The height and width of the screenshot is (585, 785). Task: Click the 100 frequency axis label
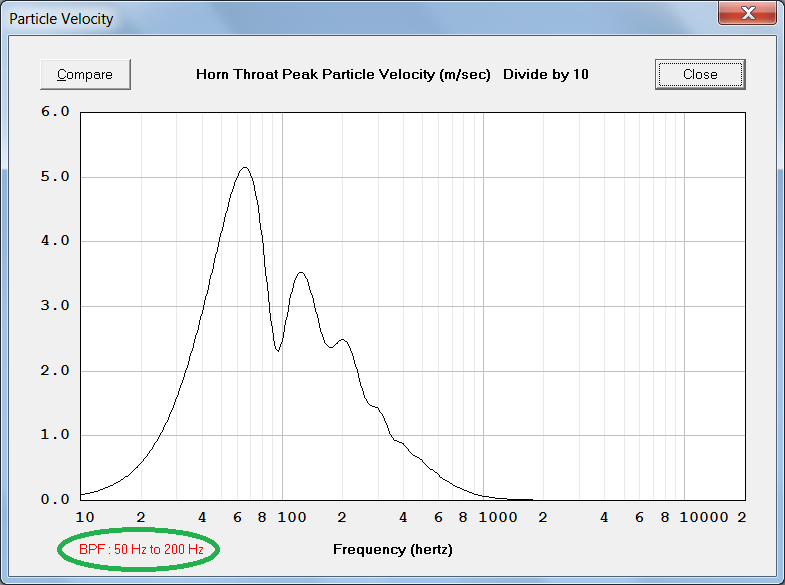(x=292, y=517)
